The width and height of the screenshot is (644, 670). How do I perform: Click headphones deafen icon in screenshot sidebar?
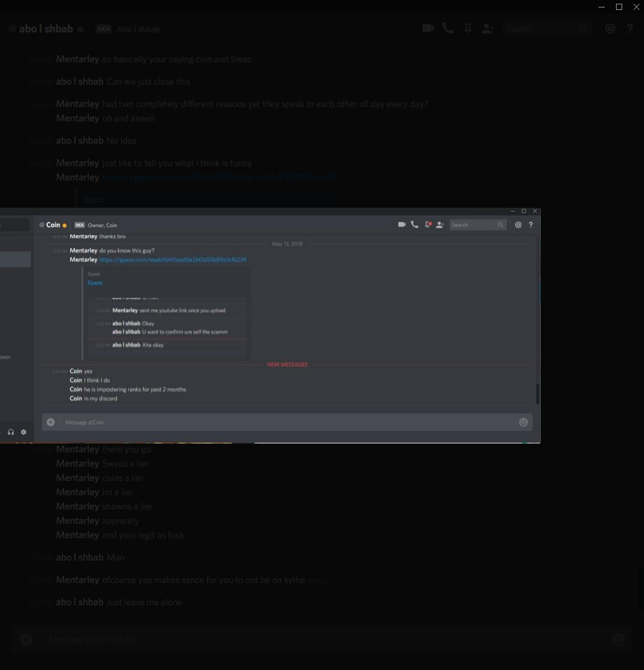[11, 432]
